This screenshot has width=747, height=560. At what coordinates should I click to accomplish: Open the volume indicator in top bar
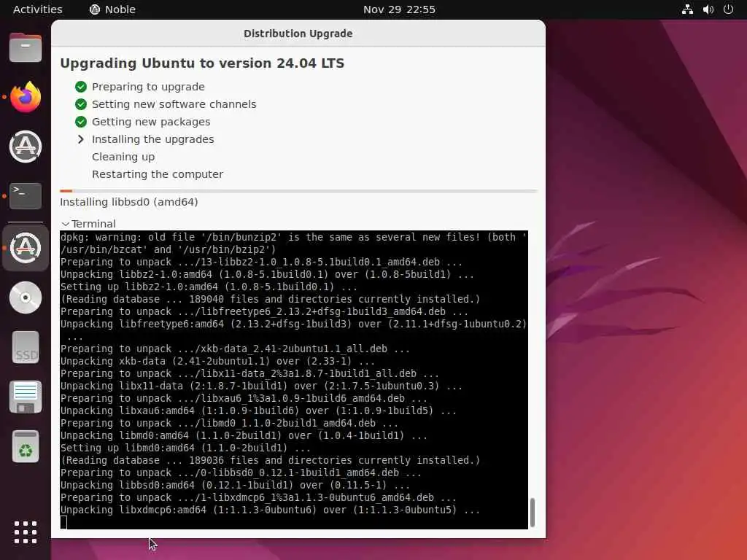pos(708,9)
